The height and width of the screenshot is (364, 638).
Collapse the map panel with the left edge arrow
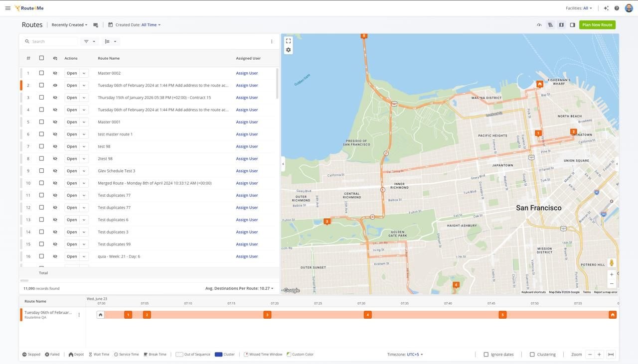point(283,164)
